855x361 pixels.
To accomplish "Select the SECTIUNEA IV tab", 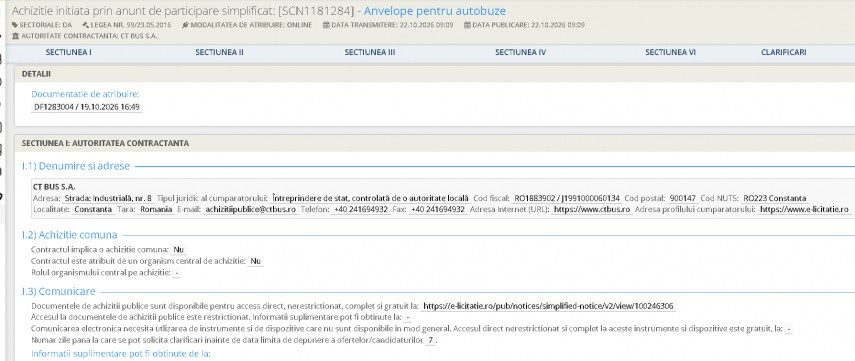I will point(520,52).
